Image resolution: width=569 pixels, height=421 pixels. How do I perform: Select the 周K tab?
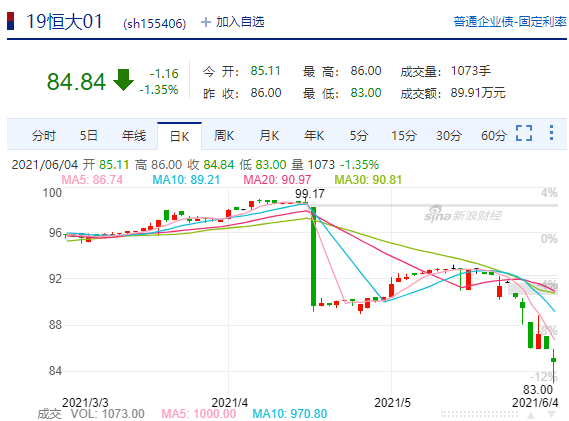224,136
